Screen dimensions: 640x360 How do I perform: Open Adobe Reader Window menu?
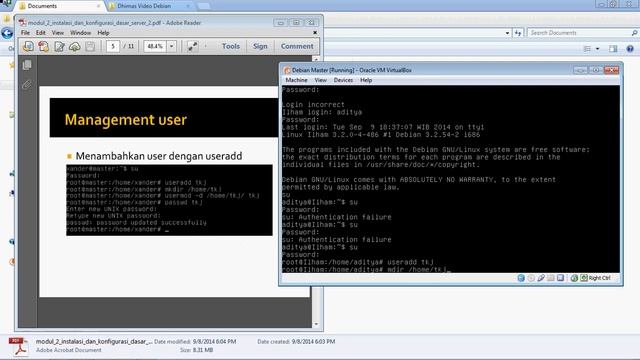[x=80, y=33]
